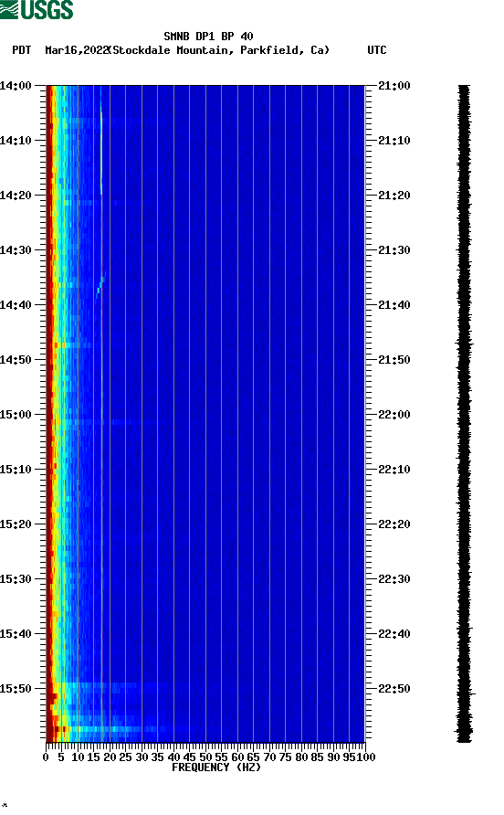Click the '22:30' UTC time label
Image resolution: width=504 pixels, height=815 pixels.
point(394,579)
